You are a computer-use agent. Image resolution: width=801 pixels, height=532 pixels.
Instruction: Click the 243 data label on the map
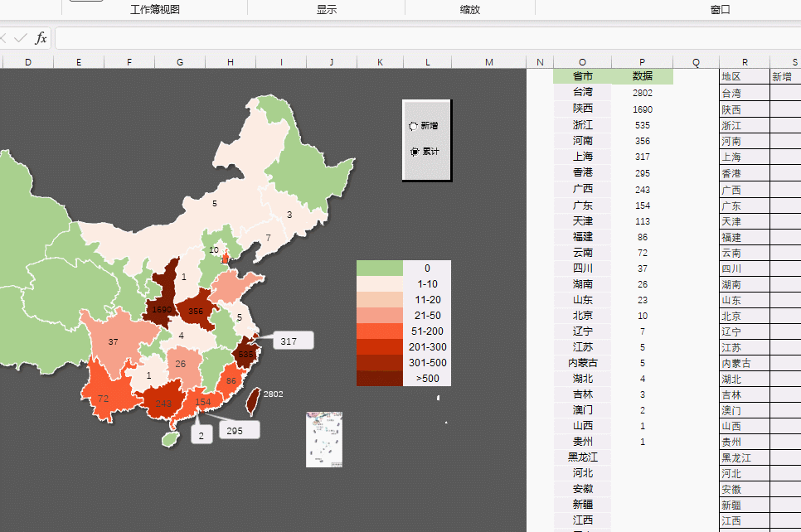tap(163, 404)
